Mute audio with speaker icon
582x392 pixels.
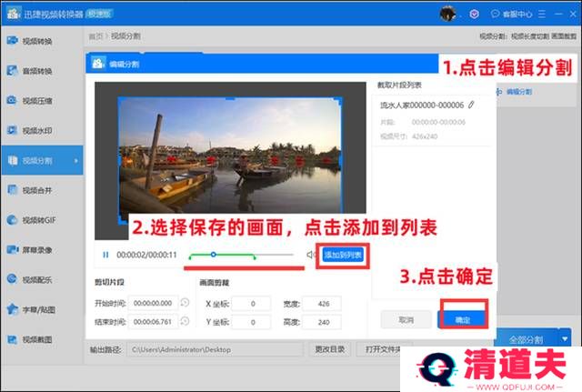310,255
